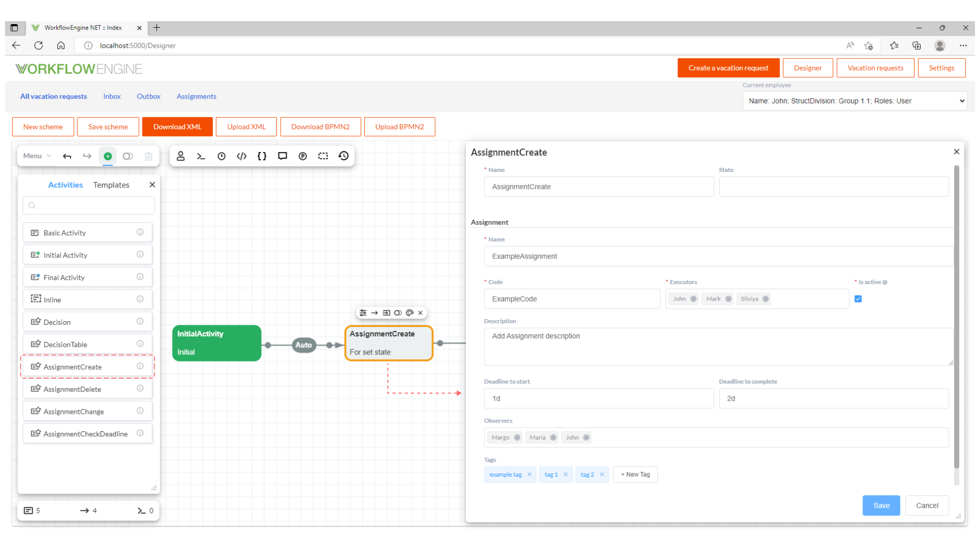The width and height of the screenshot is (980, 552).
Task: Click Create a vacation request button
Action: click(728, 68)
